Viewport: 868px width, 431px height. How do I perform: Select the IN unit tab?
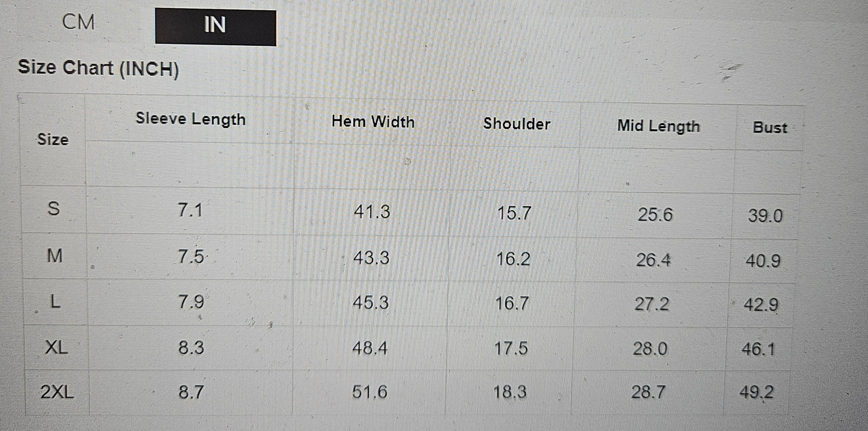[215, 26]
